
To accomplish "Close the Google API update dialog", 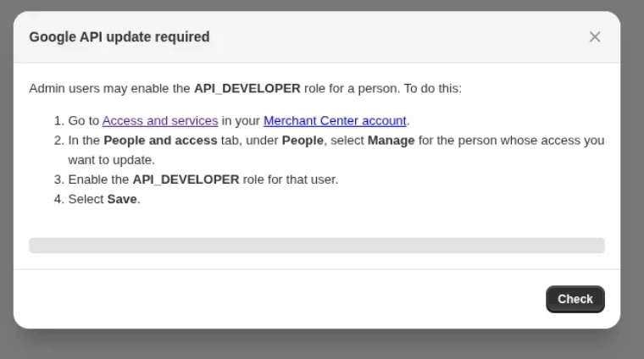I will (595, 37).
